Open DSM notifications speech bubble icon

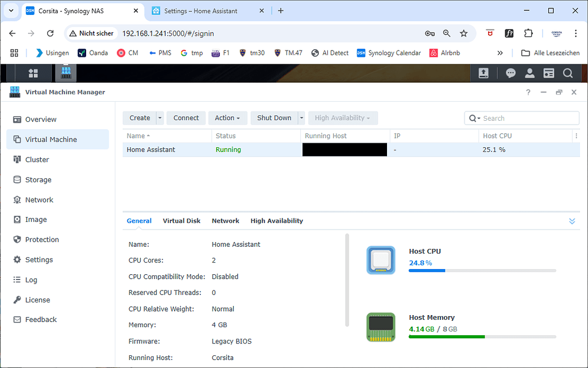tap(510, 73)
